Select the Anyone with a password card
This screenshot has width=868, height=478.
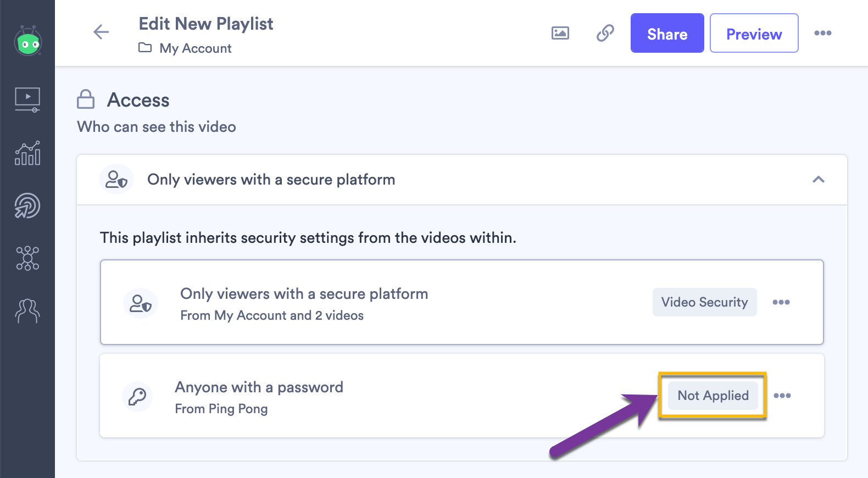click(x=462, y=396)
